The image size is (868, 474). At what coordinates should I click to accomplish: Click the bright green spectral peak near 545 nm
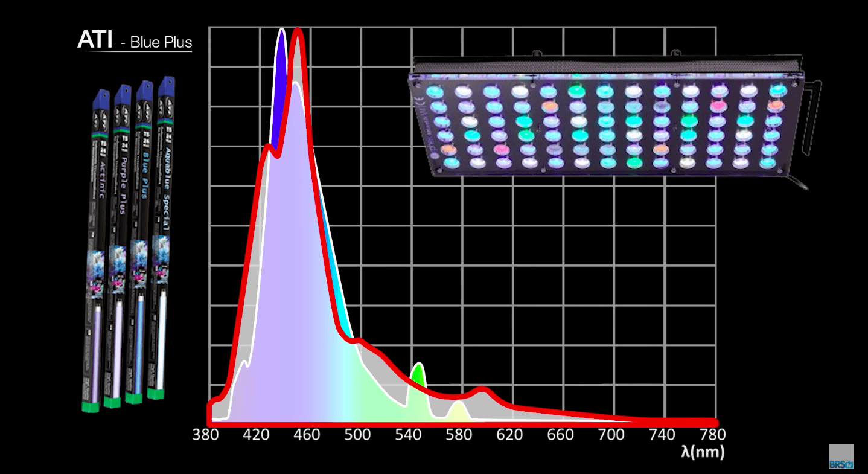point(418,376)
